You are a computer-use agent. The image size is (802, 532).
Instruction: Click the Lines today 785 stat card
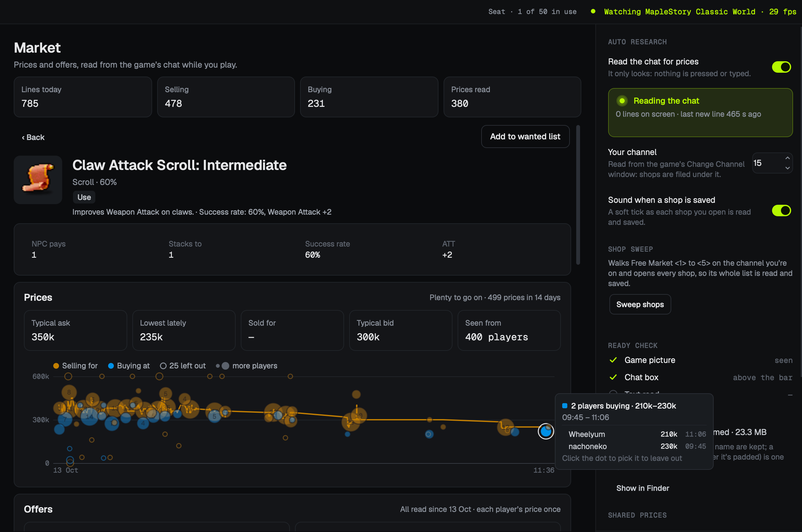[x=83, y=97]
